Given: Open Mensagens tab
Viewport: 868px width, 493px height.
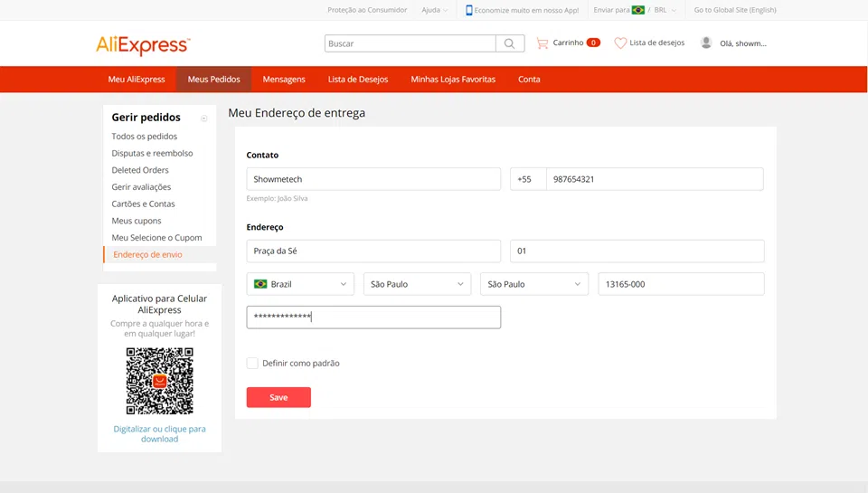Looking at the screenshot, I should tap(284, 80).
